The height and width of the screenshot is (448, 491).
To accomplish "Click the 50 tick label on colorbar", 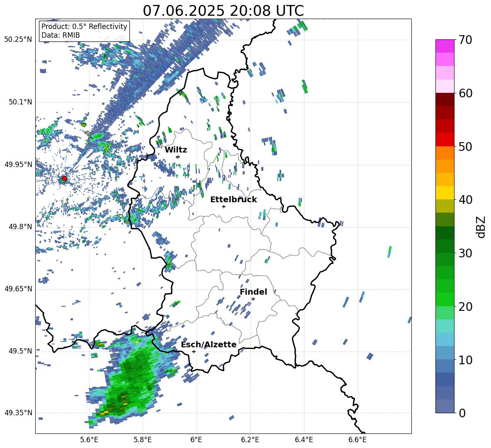I will [465, 147].
